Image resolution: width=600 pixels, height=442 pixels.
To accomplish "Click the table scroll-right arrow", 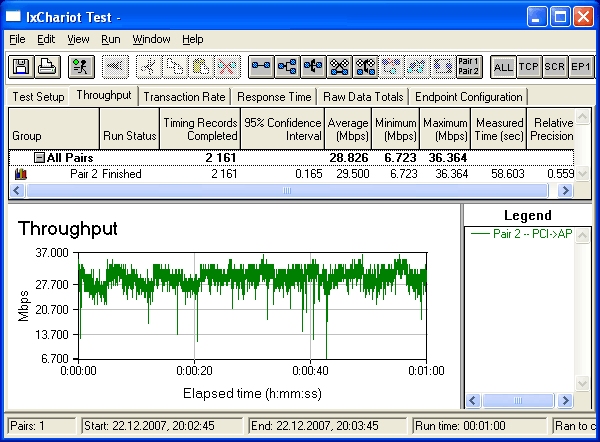I will (566, 191).
